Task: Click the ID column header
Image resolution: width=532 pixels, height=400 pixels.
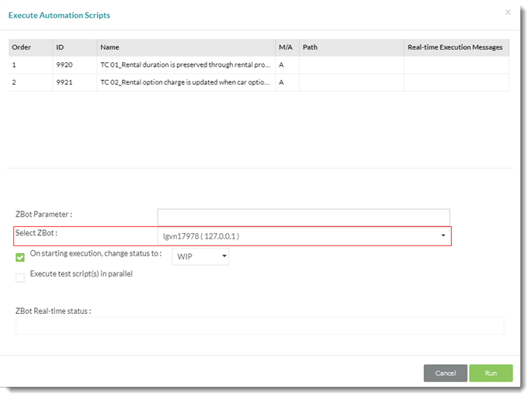Action: pos(60,47)
